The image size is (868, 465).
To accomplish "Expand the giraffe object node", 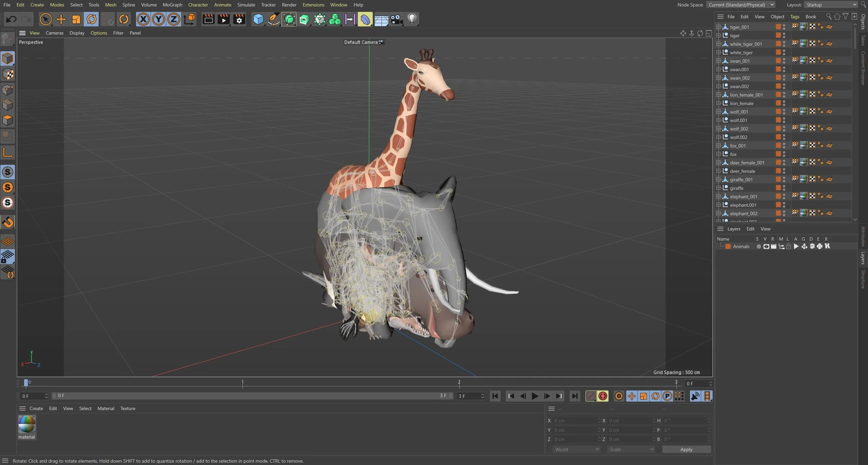I will tap(718, 188).
